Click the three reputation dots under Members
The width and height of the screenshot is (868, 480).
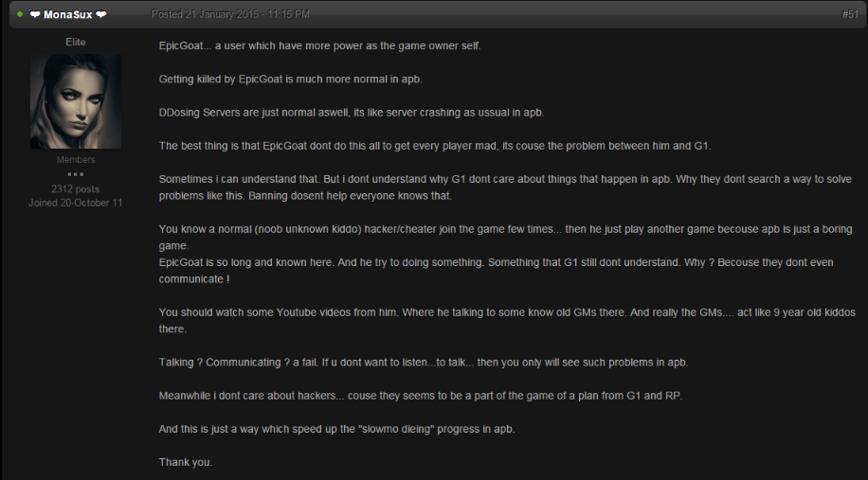pyautogui.click(x=75, y=174)
